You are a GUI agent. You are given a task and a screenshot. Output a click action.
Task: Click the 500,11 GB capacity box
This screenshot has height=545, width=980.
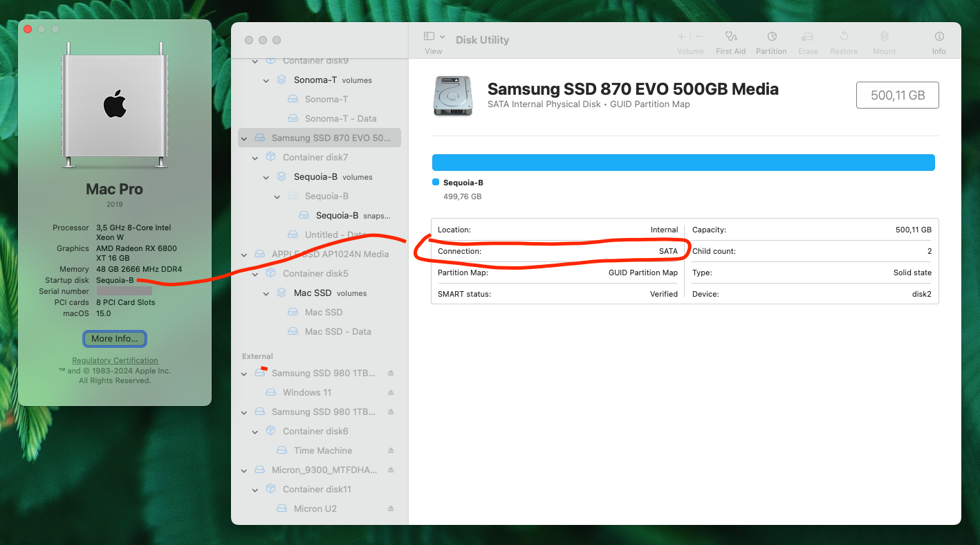[898, 95]
